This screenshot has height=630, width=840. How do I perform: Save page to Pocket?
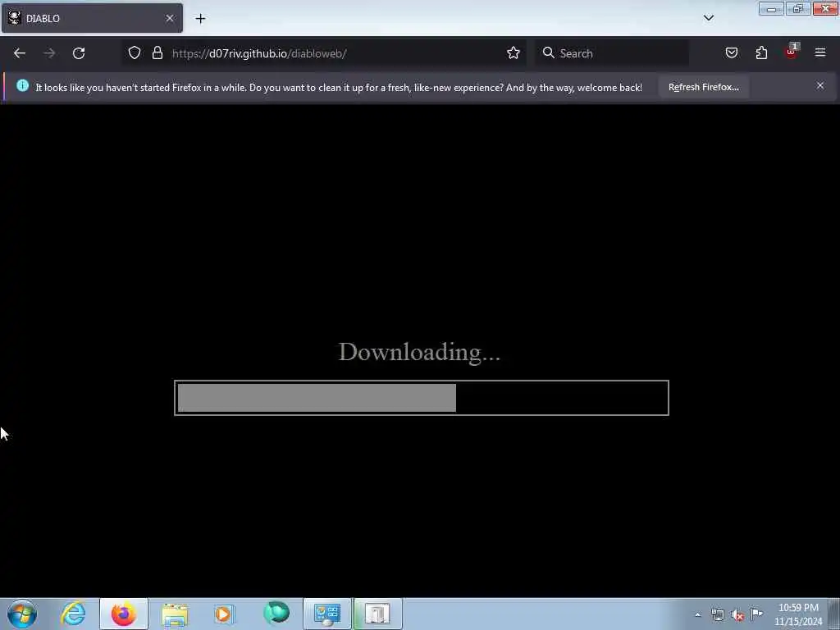[731, 53]
